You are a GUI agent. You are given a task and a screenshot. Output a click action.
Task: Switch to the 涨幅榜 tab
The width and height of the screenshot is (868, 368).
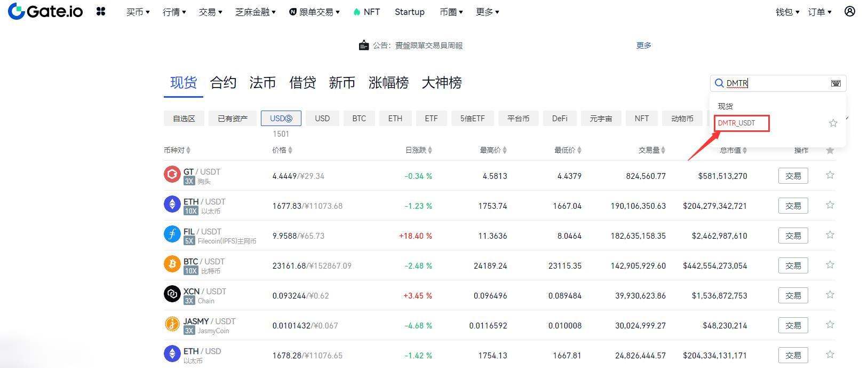[x=388, y=83]
